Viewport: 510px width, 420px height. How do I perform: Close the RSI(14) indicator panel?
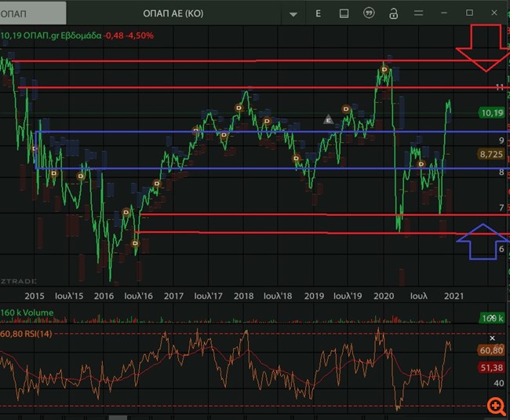[493, 338]
